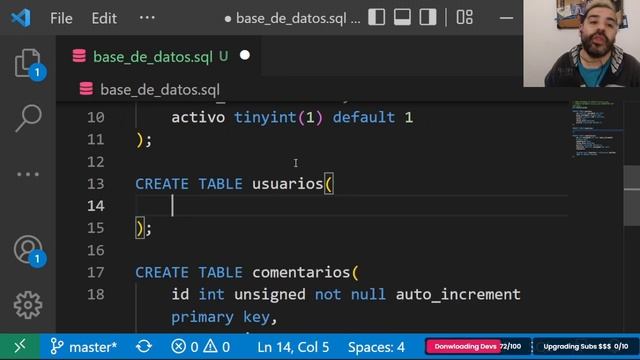
Task: Toggle Primary Side Bar visibility
Action: click(x=376, y=18)
